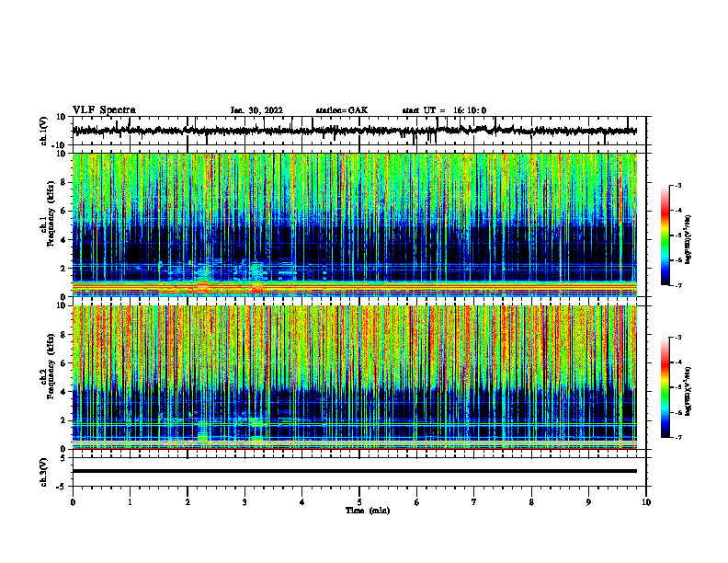Image resolution: width=728 pixels, height=563 pixels.
Task: Click the "-3" label on ch.1 colorbar
Action: point(678,185)
